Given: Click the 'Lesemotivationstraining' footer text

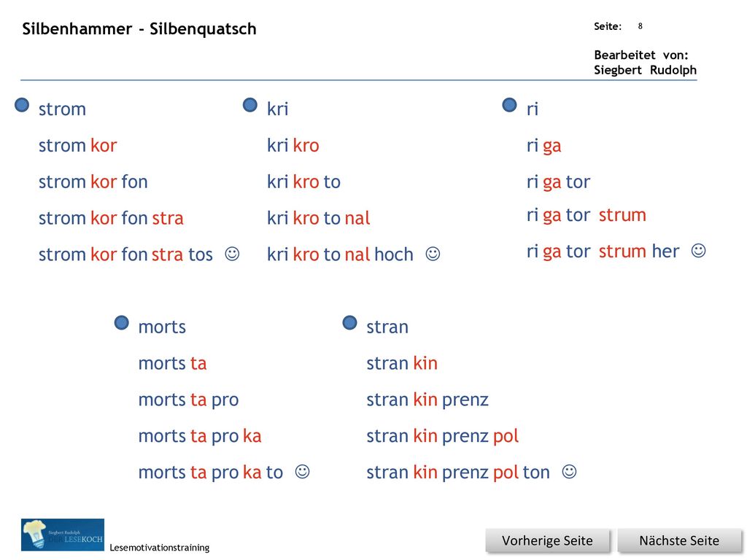Looking at the screenshot, I should click(160, 548).
